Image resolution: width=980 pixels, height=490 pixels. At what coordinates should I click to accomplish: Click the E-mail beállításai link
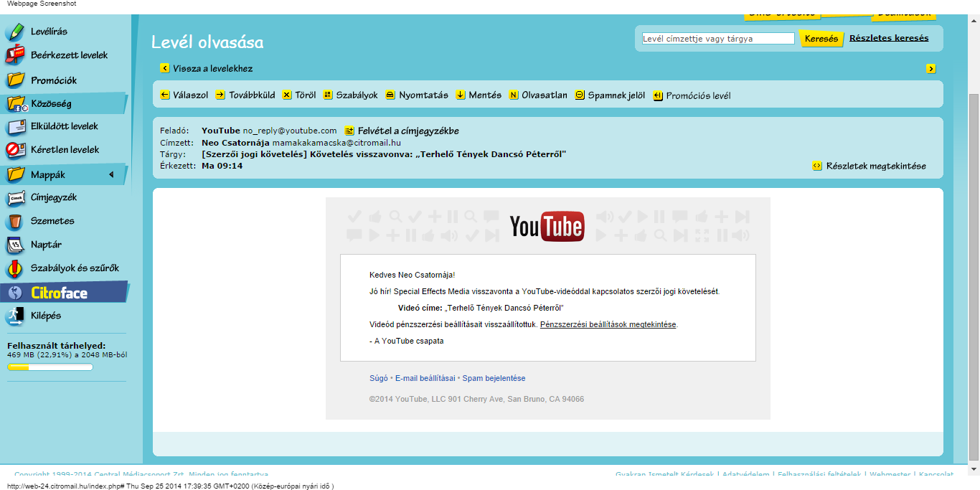(x=425, y=378)
